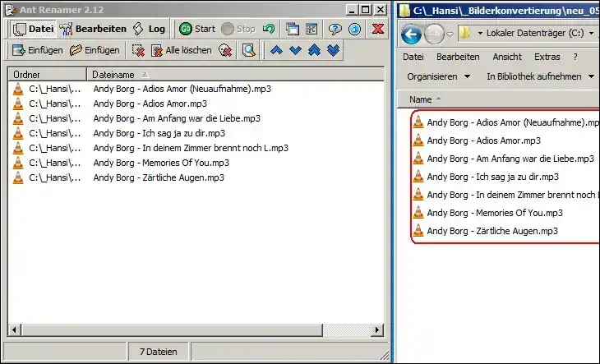This screenshot has height=364, width=600.
Task: Open the help speech bubble icon
Action: (x=335, y=29)
